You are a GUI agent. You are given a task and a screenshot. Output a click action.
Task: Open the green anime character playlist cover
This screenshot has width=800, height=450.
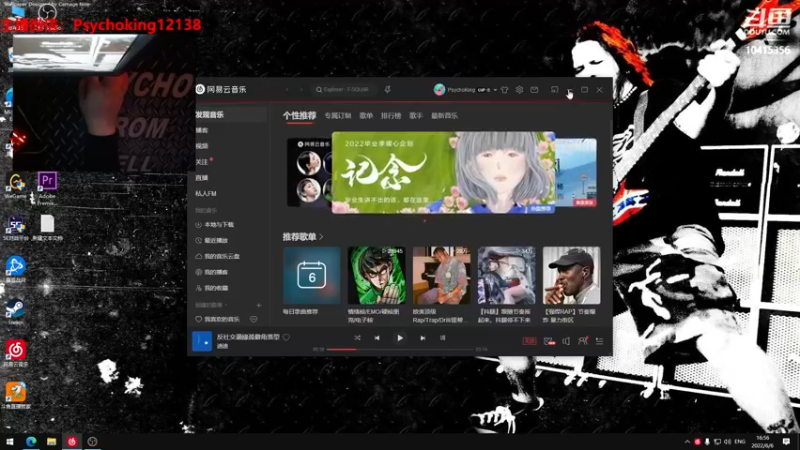(377, 276)
